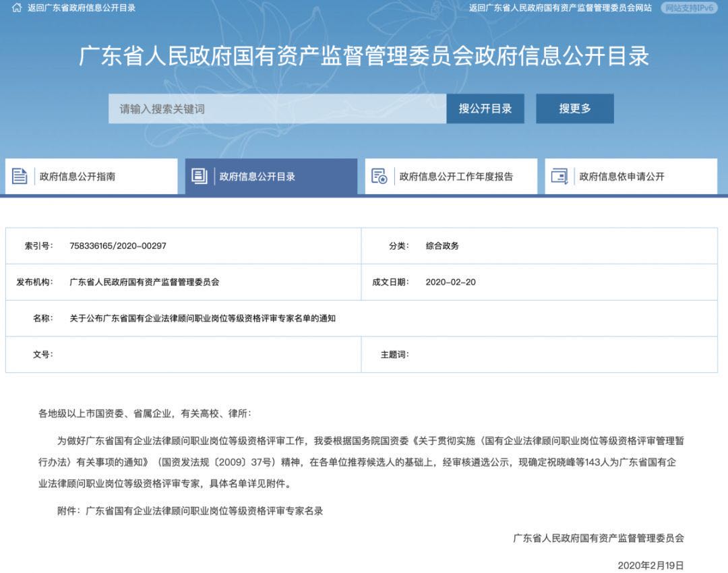728x573 pixels.
Task: Select the index number 758336165/2020-00297
Action: click(x=118, y=245)
